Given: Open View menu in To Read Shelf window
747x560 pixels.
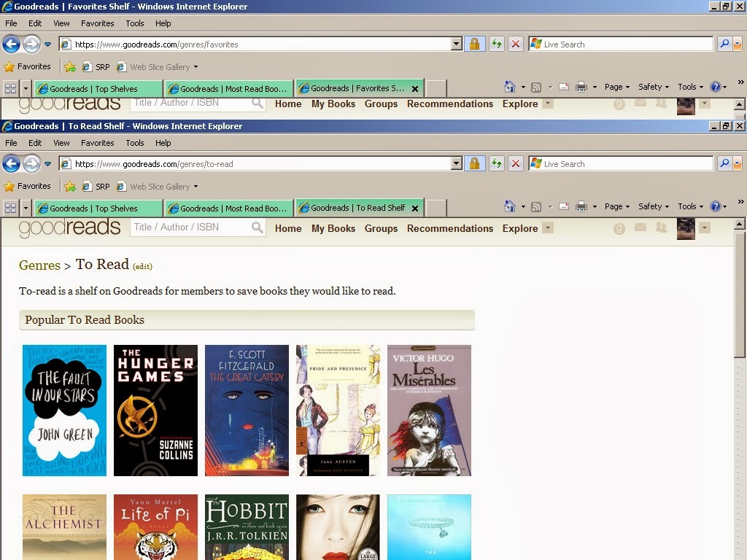Looking at the screenshot, I should 61,143.
